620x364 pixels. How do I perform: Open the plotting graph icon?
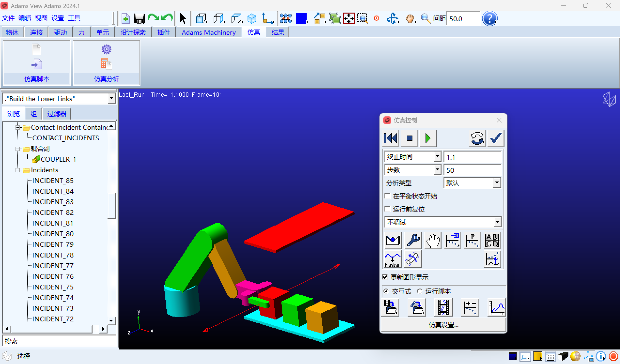[x=496, y=307]
